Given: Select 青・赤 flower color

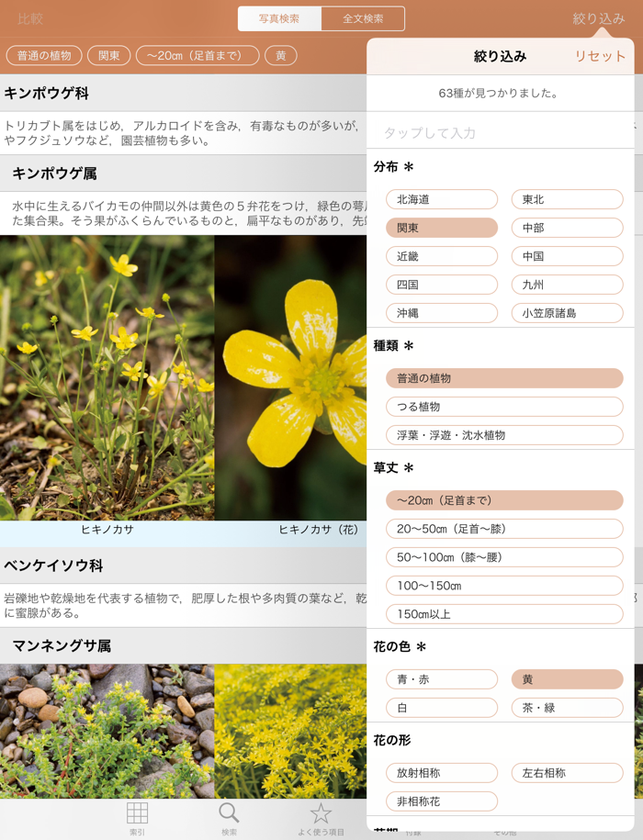Looking at the screenshot, I should tap(442, 679).
